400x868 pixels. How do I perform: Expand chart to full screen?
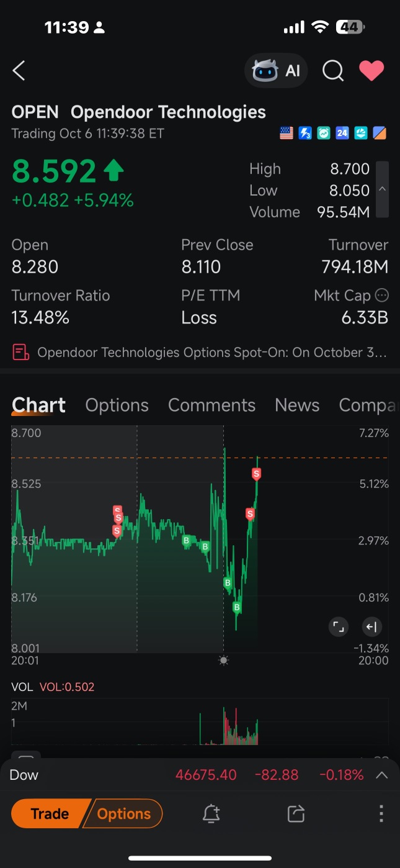coord(338,627)
